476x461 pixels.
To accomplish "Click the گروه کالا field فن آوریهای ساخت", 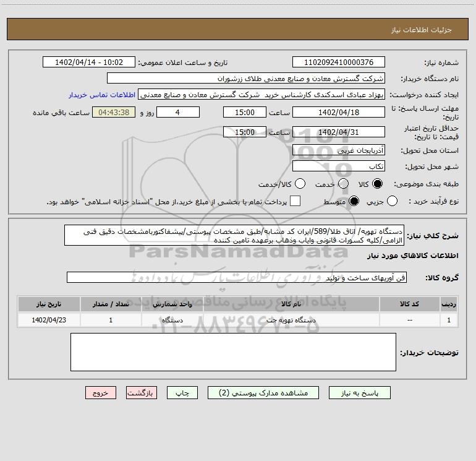I will click(x=237, y=277).
